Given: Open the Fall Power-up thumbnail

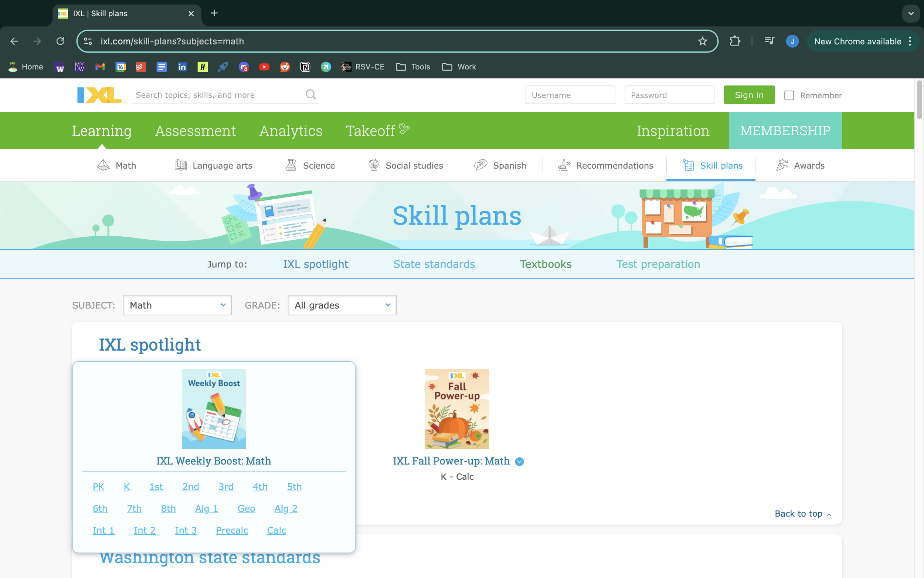Looking at the screenshot, I should (457, 409).
